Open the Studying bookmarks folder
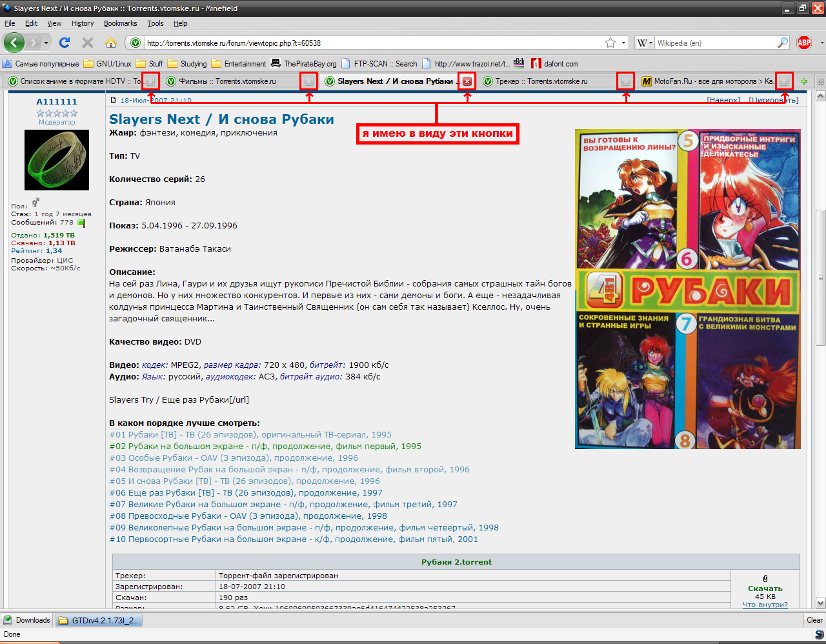 [187, 63]
